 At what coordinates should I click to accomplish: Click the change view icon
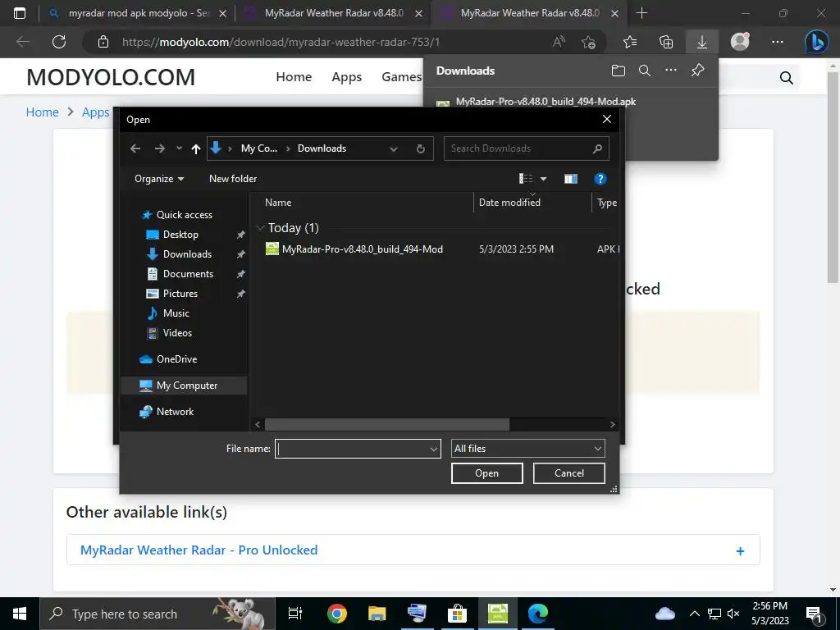[x=526, y=179]
